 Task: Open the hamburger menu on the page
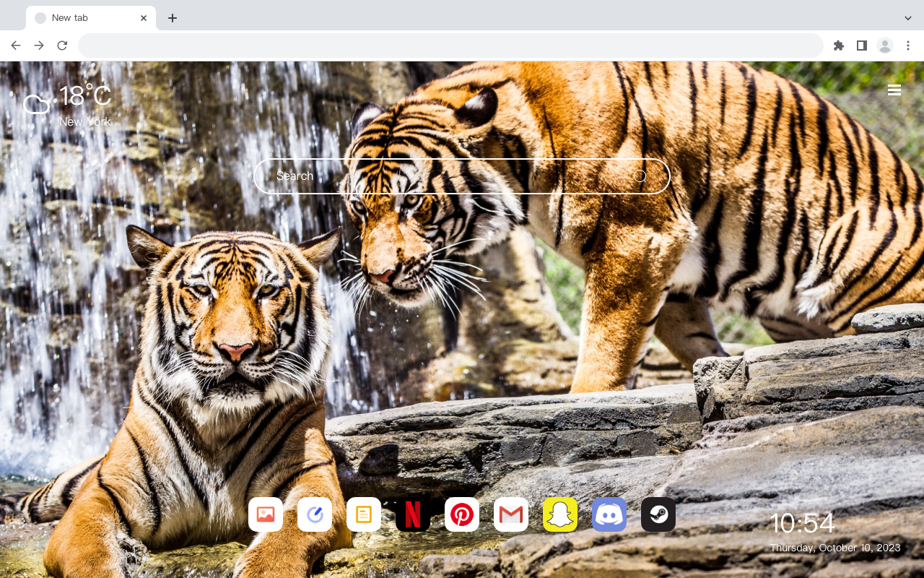pyautogui.click(x=894, y=90)
